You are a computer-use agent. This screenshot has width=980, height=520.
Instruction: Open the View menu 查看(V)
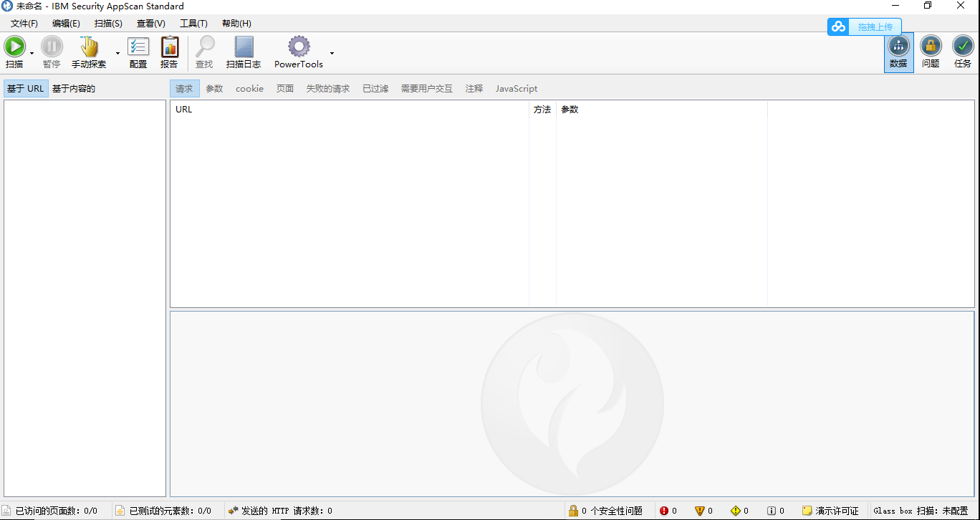tap(150, 24)
